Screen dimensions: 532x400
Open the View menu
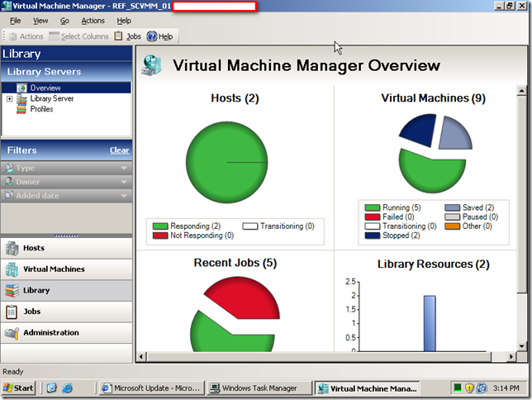pyautogui.click(x=40, y=21)
